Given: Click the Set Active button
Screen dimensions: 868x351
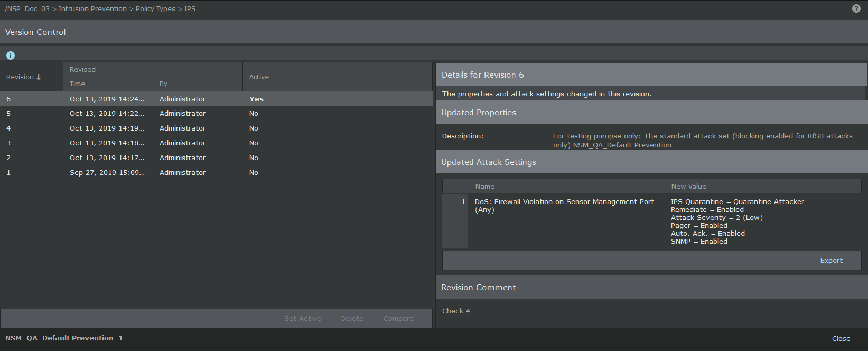Looking at the screenshot, I should point(302,319).
